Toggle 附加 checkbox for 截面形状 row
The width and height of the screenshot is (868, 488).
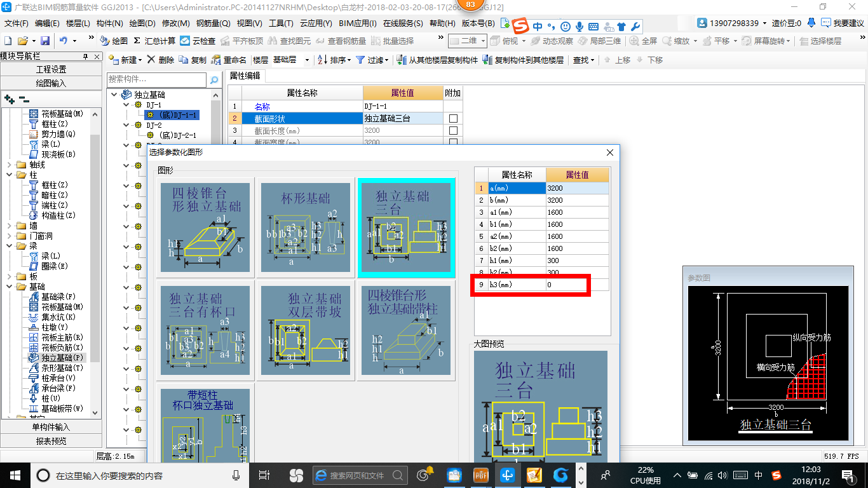(x=453, y=119)
